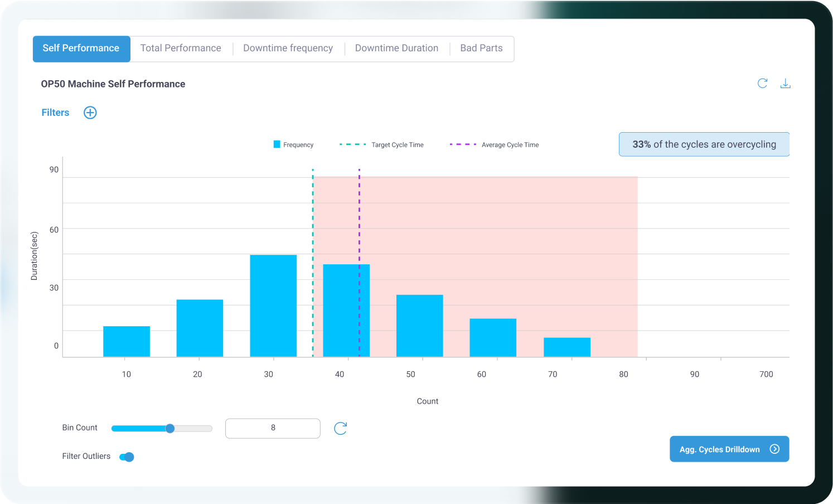Select the Self Performance tab

pyautogui.click(x=81, y=49)
